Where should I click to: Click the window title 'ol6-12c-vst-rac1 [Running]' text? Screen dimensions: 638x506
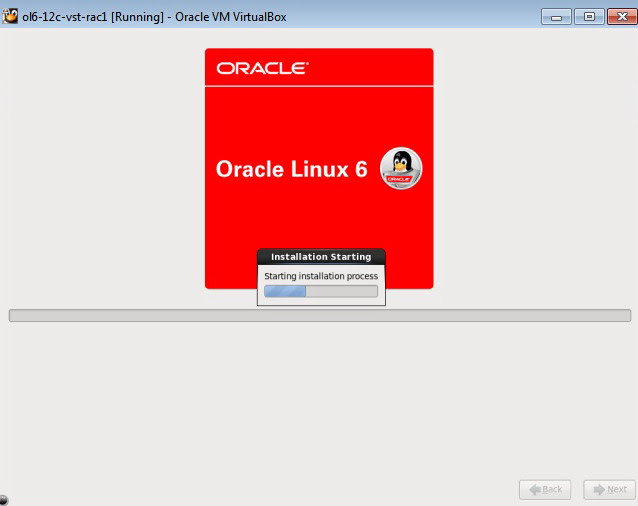(x=93, y=17)
